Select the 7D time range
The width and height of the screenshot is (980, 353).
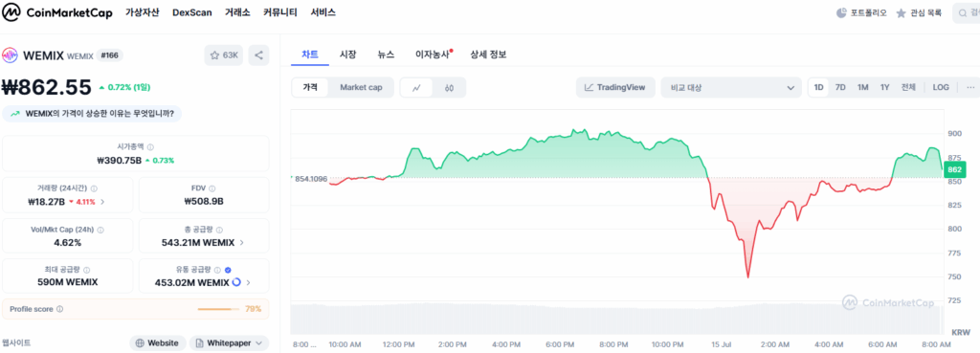click(840, 87)
